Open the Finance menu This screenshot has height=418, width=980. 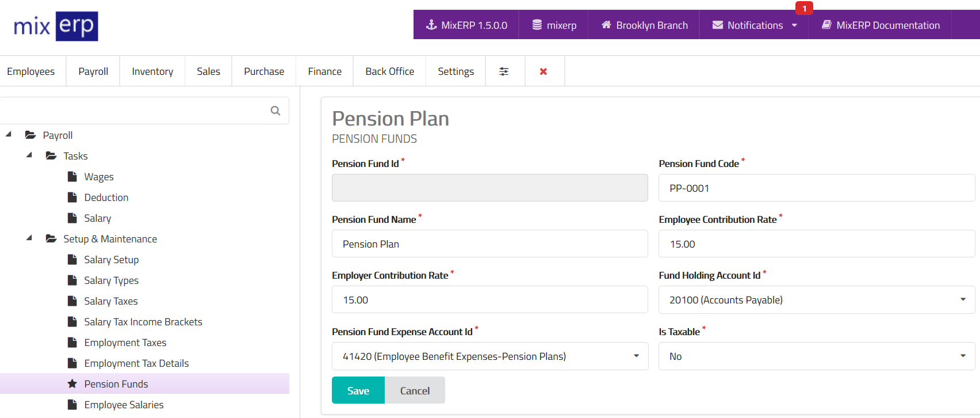click(324, 71)
